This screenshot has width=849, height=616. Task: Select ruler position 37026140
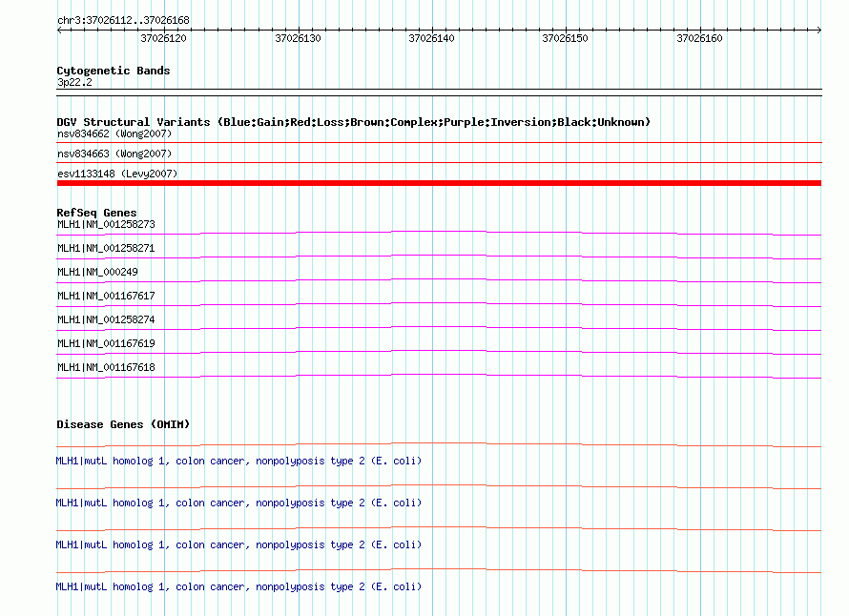(431, 38)
